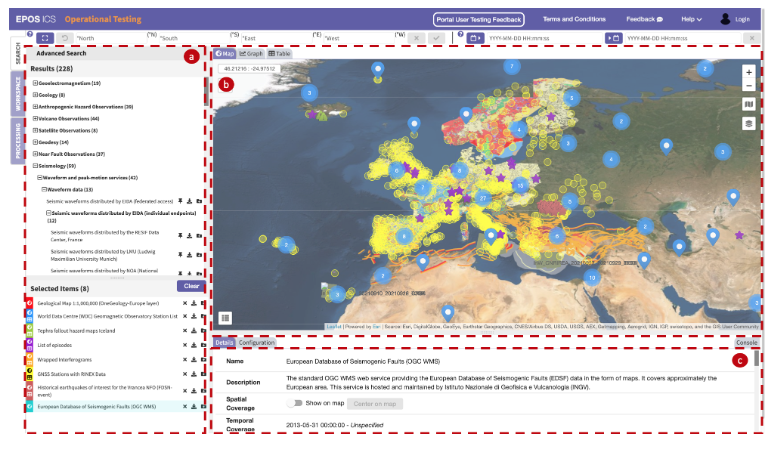This screenshot has width=781, height=449.
Task: Zoom in on the map
Action: [x=748, y=72]
